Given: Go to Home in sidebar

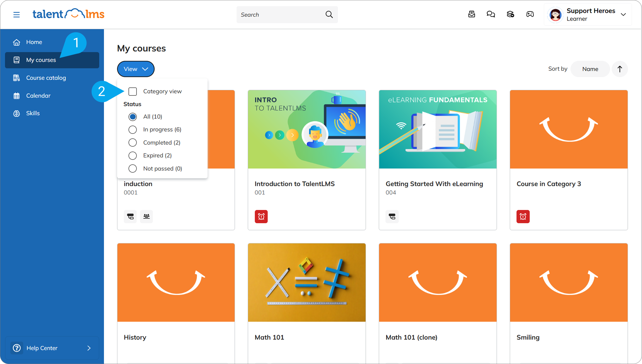Looking at the screenshot, I should 52,42.
